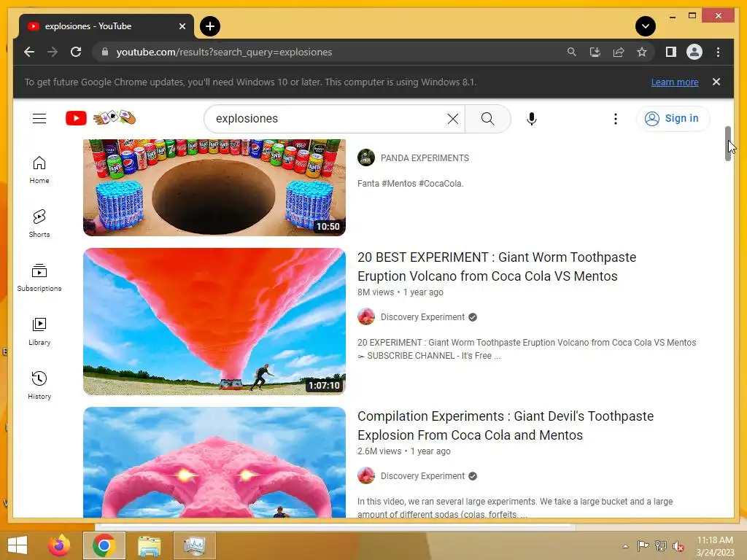Go to YouTube home via logo
Image resolution: width=747 pixels, height=560 pixels.
point(76,118)
